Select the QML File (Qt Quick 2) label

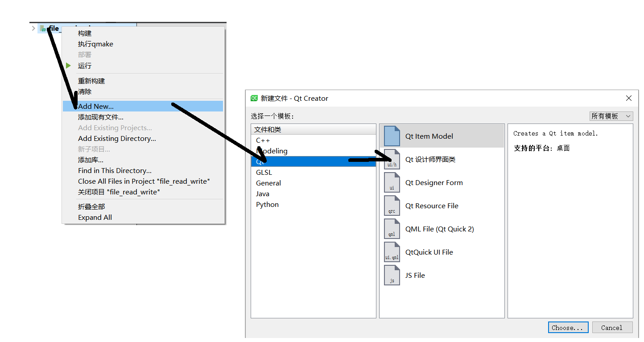[x=440, y=229]
